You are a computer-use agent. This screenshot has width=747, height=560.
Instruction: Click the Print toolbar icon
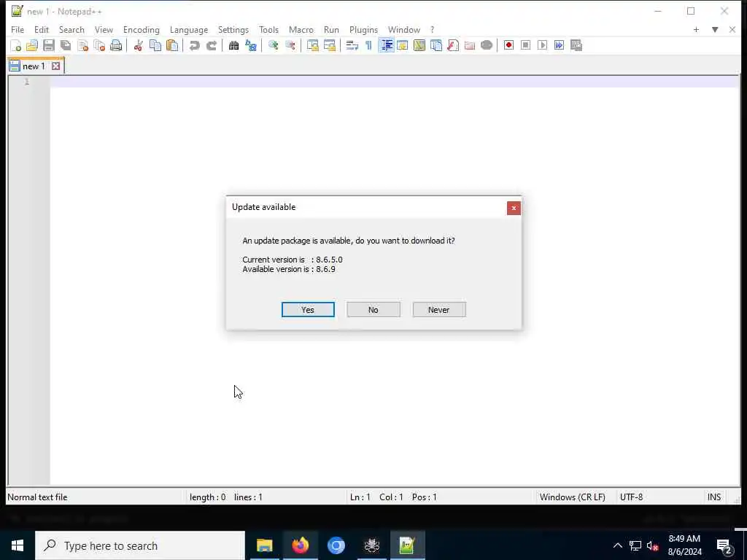[116, 45]
